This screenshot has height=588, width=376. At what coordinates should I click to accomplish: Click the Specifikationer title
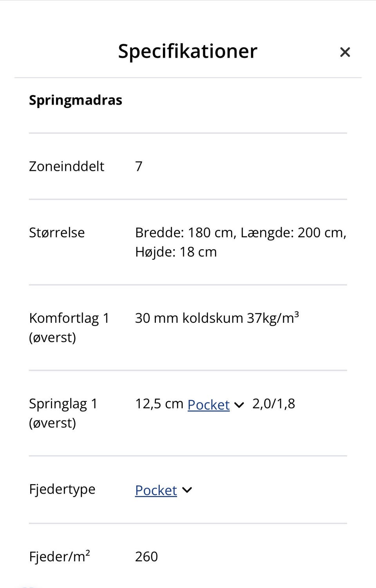[188, 51]
